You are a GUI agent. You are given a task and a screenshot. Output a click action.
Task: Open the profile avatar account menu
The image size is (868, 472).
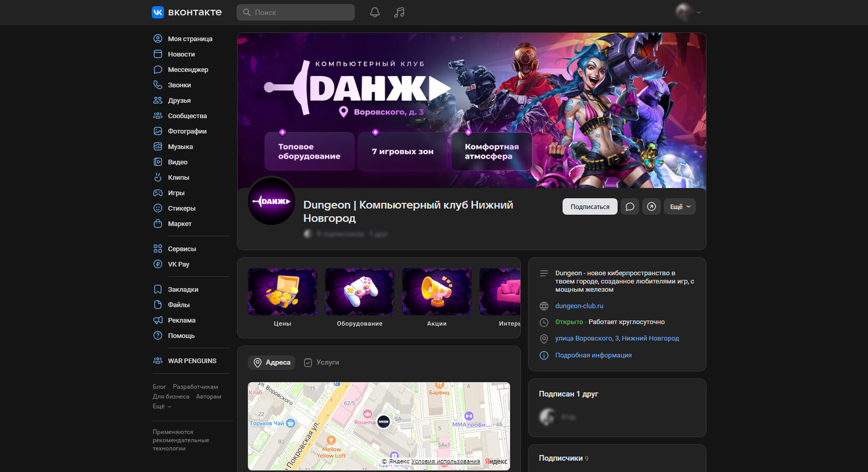[688, 12]
